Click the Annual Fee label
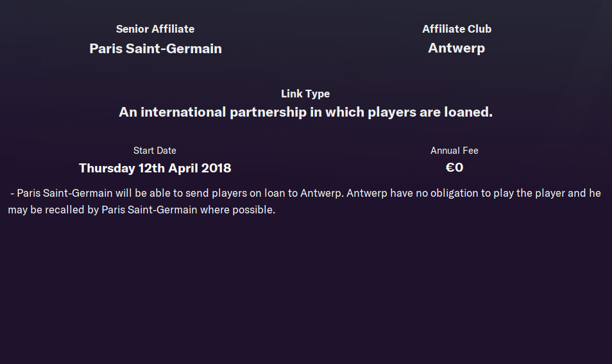This screenshot has height=364, width=612. (x=454, y=151)
